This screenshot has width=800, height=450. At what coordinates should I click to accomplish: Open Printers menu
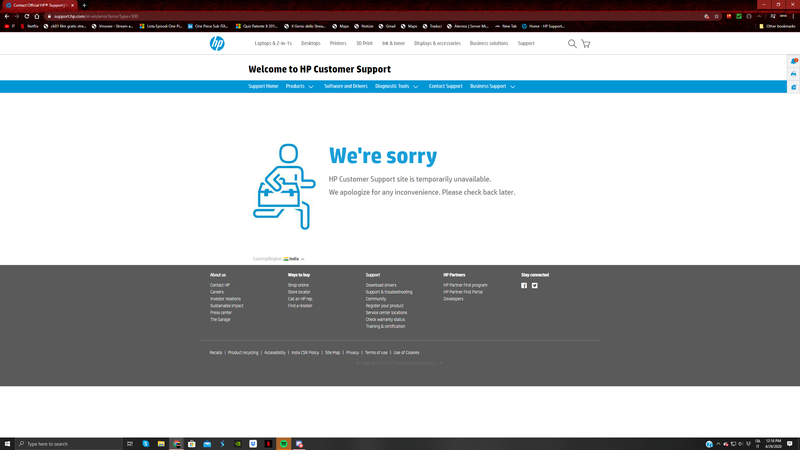click(x=338, y=43)
